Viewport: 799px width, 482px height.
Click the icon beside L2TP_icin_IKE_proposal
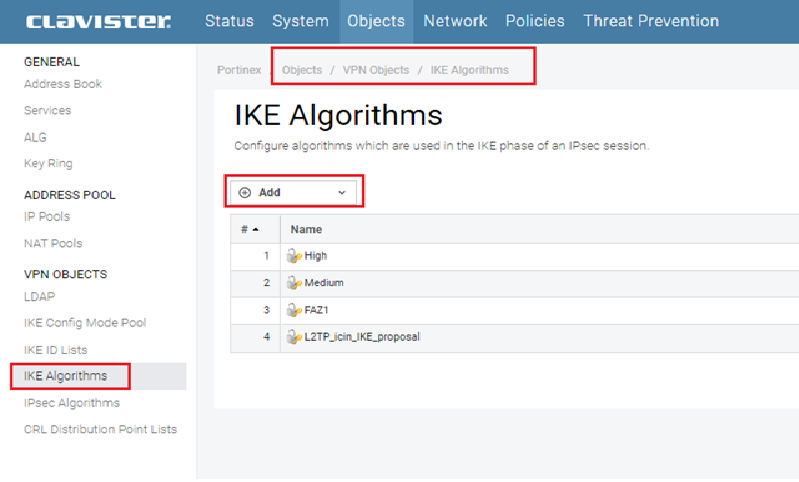[295, 338]
